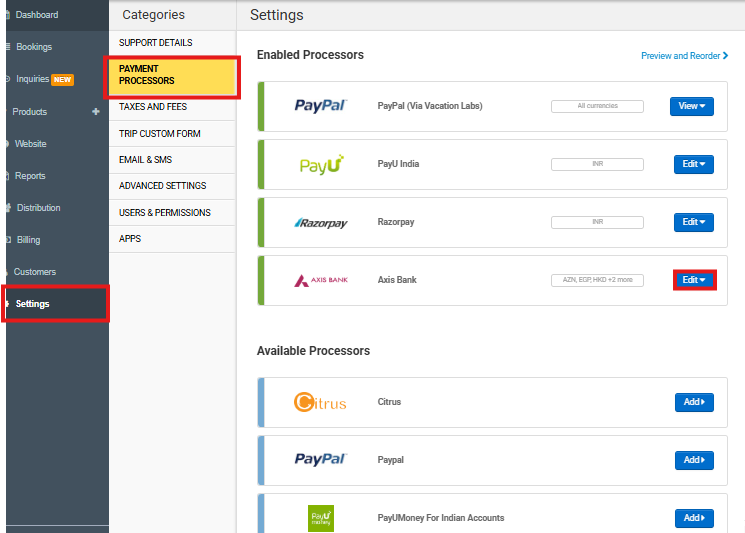The width and height of the screenshot is (745, 533).
Task: Open Taxes and Fees category
Action: coord(153,106)
